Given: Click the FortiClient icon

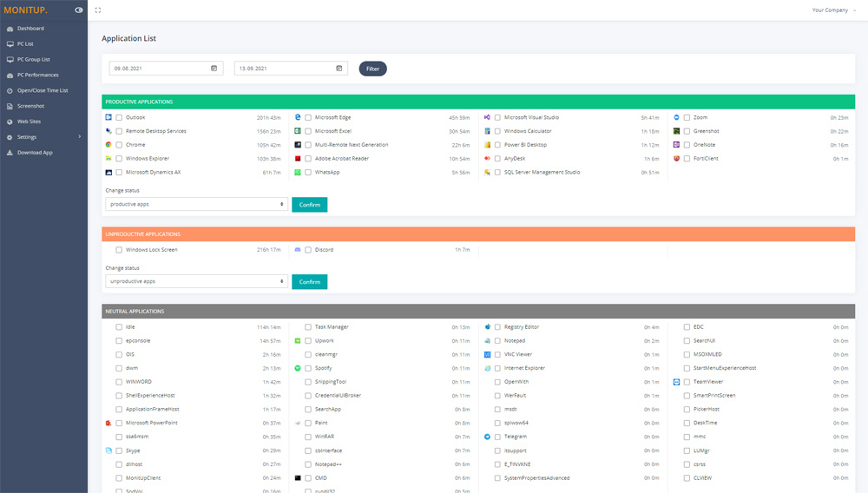Looking at the screenshot, I should (x=676, y=158).
